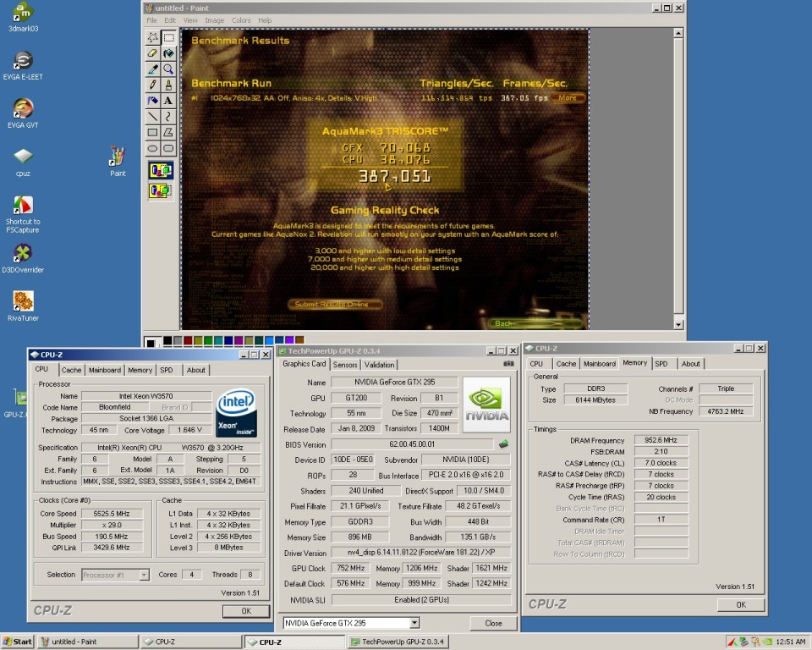Click the Paint vertical scrollbar up arrow
Screen dimensions: 812x650
coord(678,33)
